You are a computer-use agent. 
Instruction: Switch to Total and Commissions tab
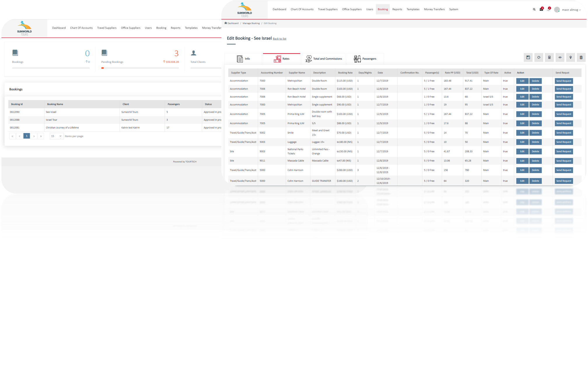pos(324,59)
